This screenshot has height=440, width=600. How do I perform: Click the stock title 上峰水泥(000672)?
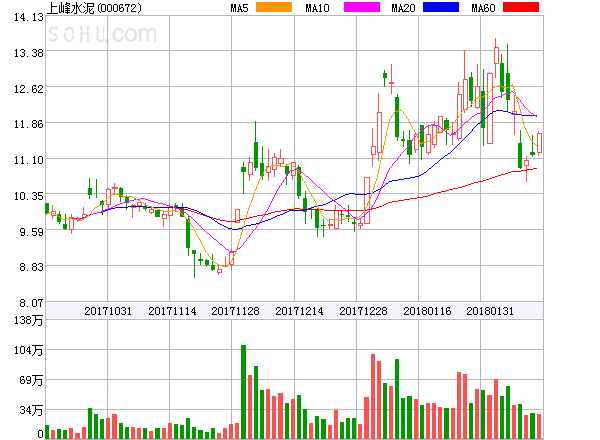tap(94, 8)
